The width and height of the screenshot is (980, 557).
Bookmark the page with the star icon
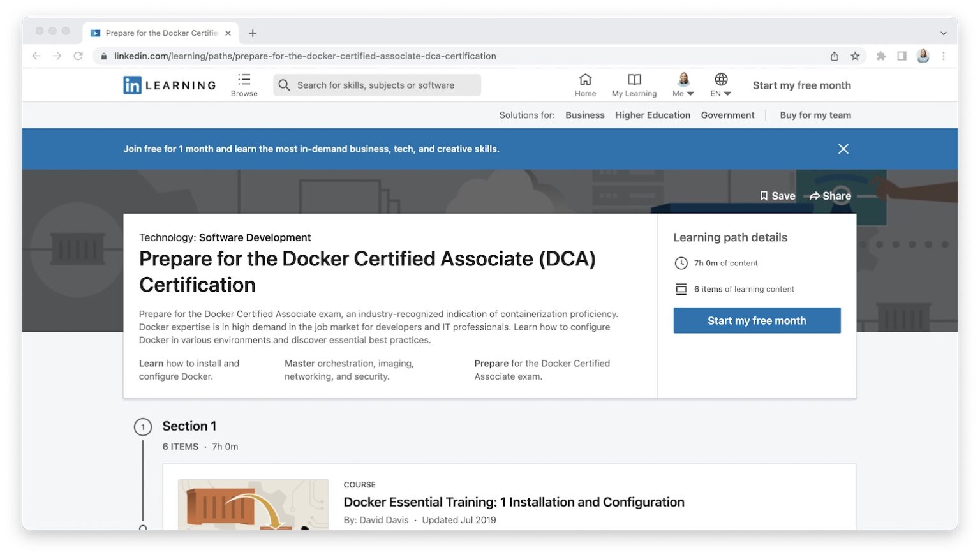[x=855, y=56]
